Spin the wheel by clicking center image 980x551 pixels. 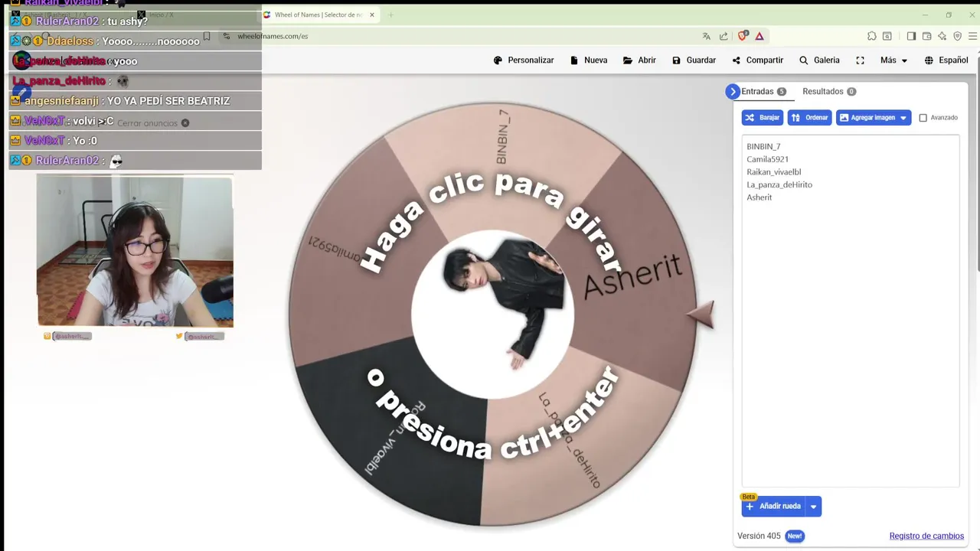point(492,315)
